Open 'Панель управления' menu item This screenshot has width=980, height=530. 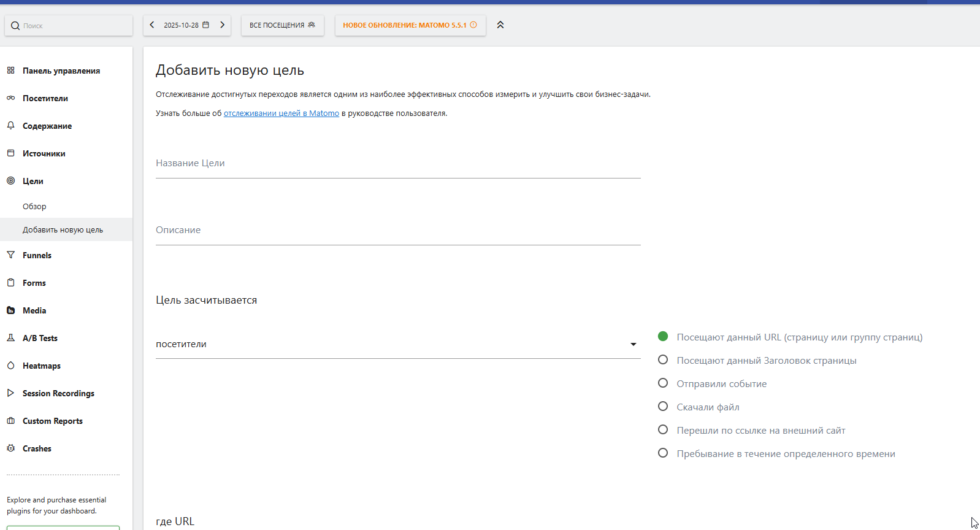coord(61,71)
